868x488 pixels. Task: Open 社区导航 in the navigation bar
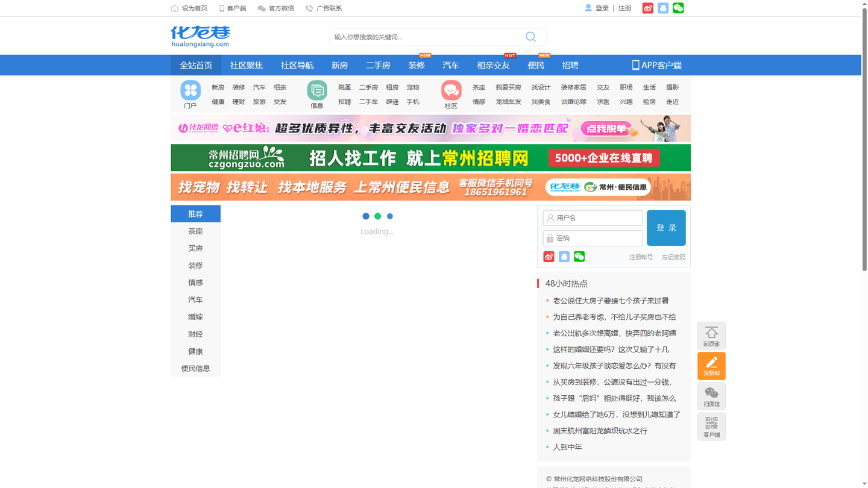pyautogui.click(x=297, y=65)
